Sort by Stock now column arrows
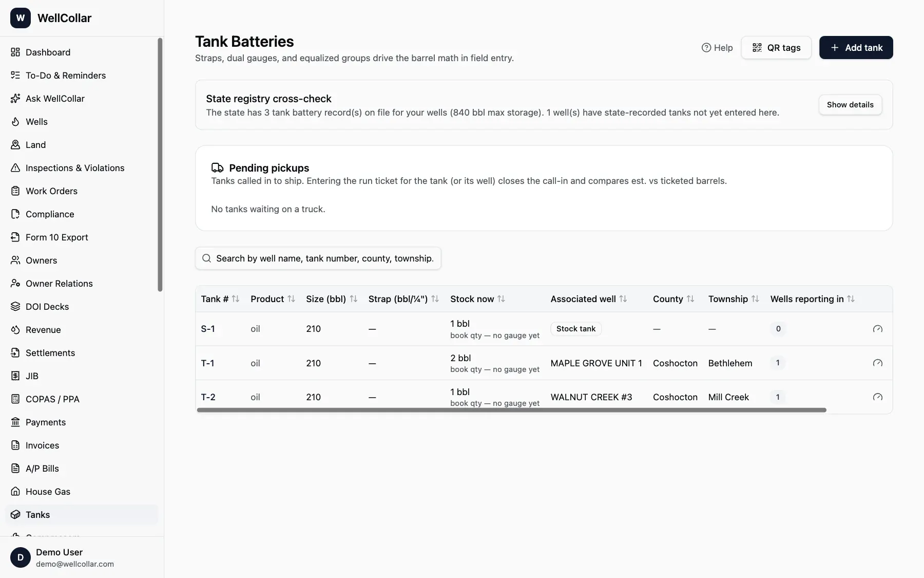The height and width of the screenshot is (578, 924). click(502, 299)
